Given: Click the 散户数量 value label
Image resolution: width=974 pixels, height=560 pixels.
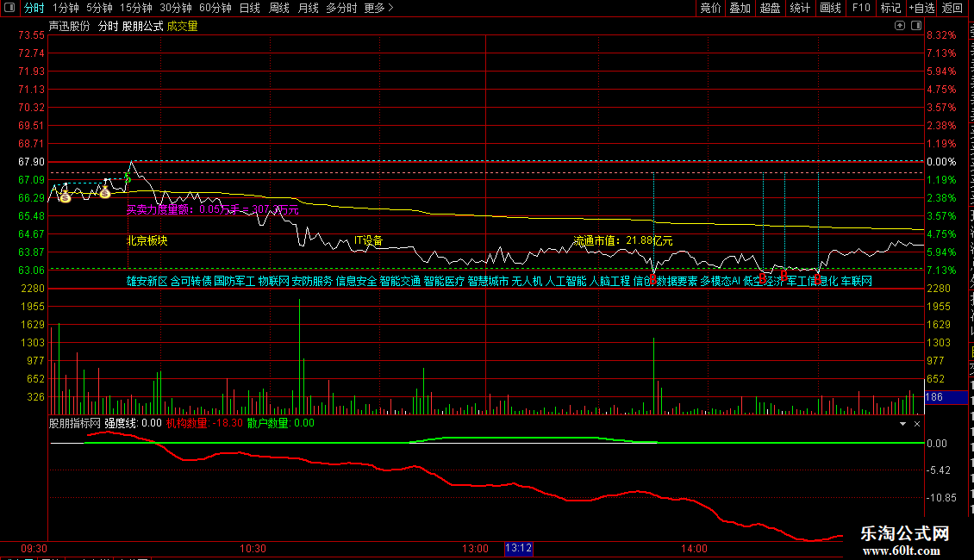Looking at the screenshot, I should (x=281, y=423).
